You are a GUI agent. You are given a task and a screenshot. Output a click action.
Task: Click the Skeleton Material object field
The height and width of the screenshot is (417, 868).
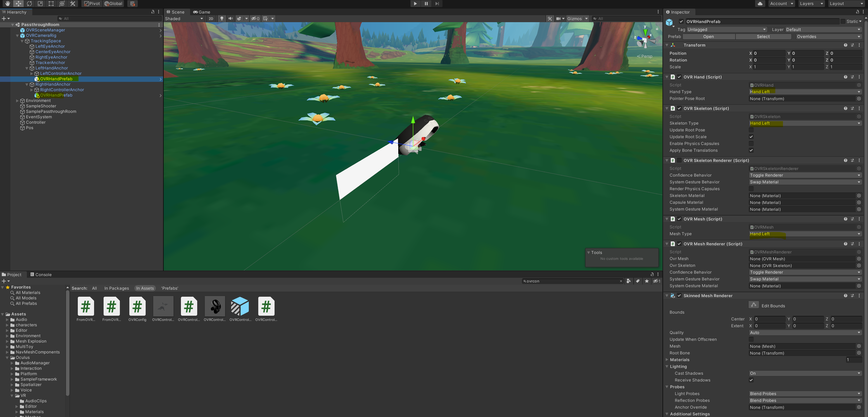(x=802, y=196)
